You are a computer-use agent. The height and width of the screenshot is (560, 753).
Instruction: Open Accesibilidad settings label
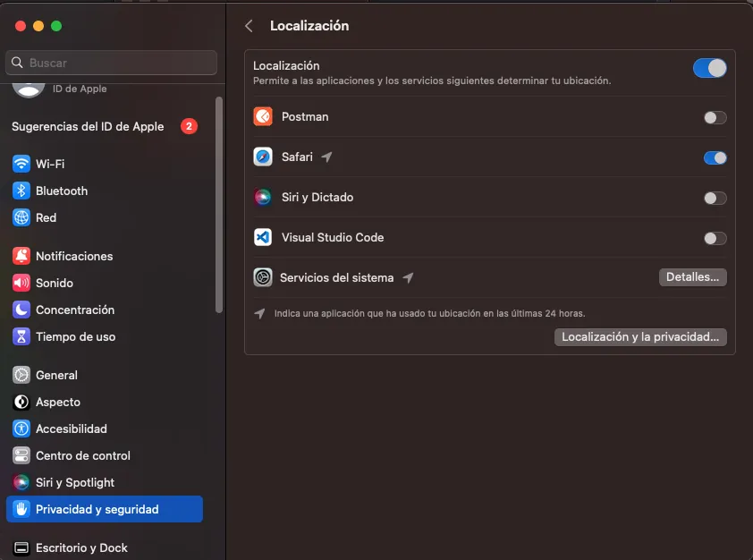72,428
